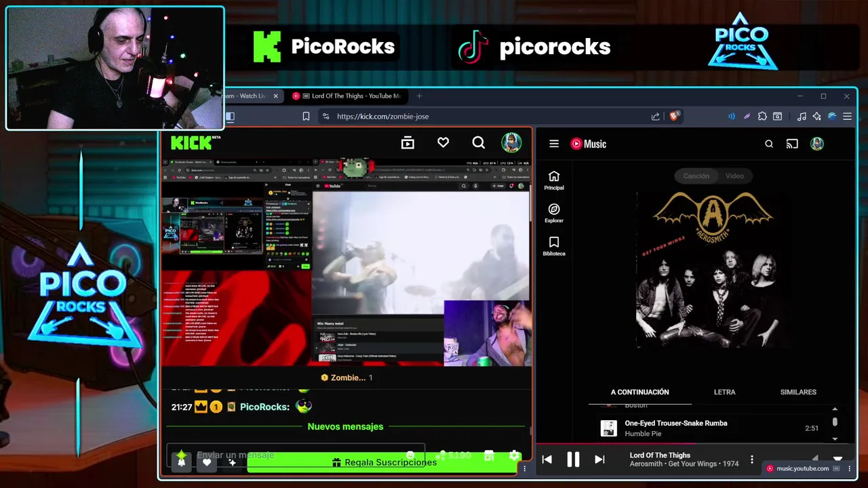Open the Kick browse streams icon

408,143
